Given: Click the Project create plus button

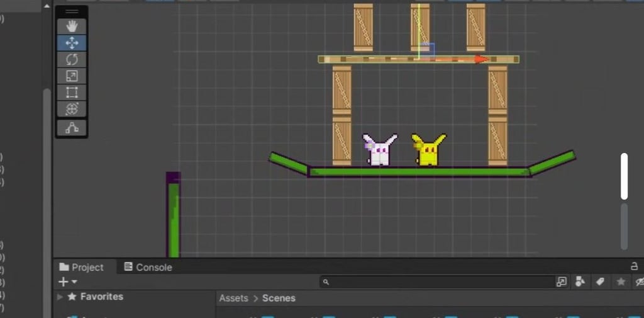Looking at the screenshot, I should pyautogui.click(x=64, y=282).
